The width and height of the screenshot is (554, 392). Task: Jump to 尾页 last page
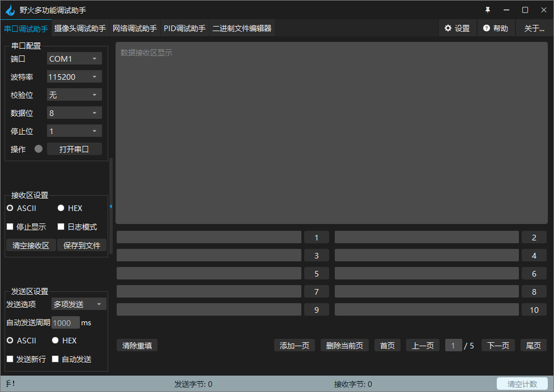tap(534, 345)
